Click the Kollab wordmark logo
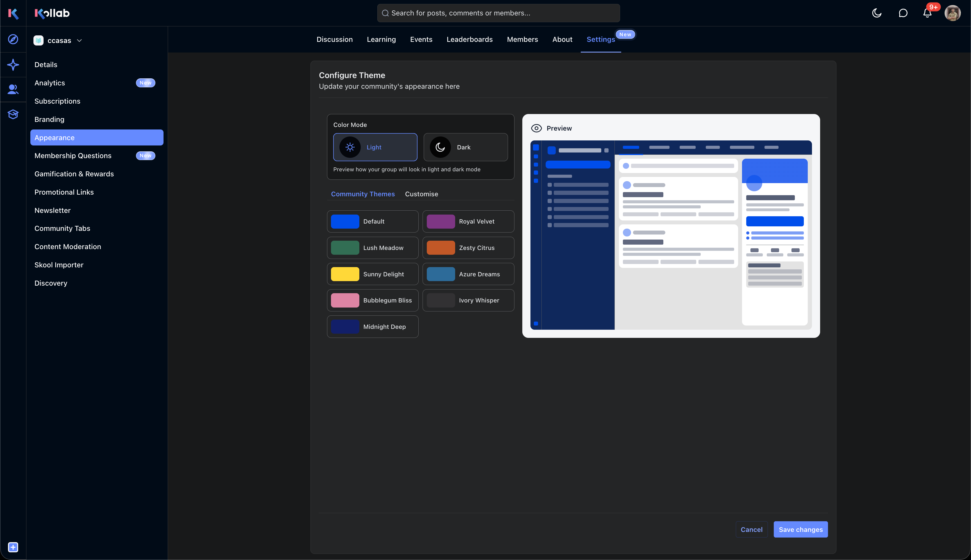Image resolution: width=971 pixels, height=560 pixels. tap(52, 13)
